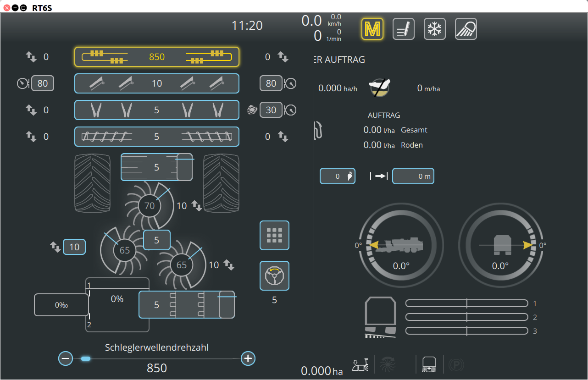
Task: Click the minus button for Schleglerwellendrehzahl
Action: (x=66, y=358)
